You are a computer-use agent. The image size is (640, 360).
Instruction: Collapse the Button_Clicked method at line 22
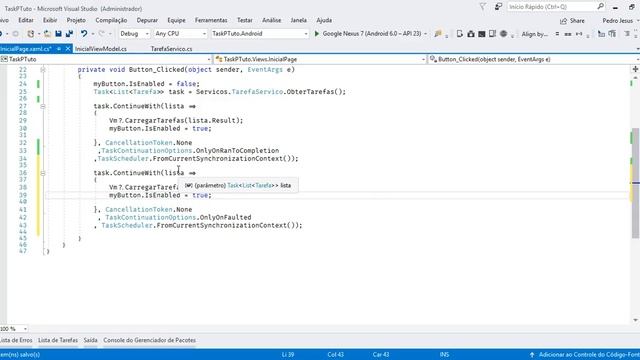point(42,70)
